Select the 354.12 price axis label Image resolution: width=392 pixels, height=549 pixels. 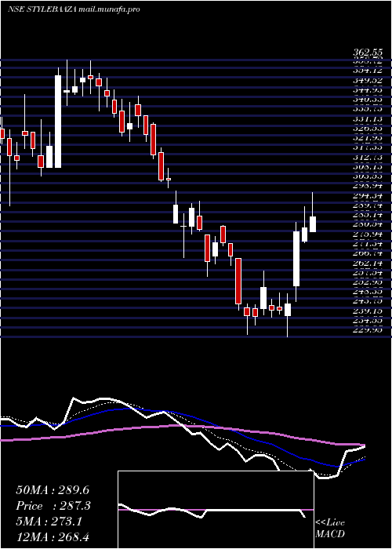pos(367,71)
